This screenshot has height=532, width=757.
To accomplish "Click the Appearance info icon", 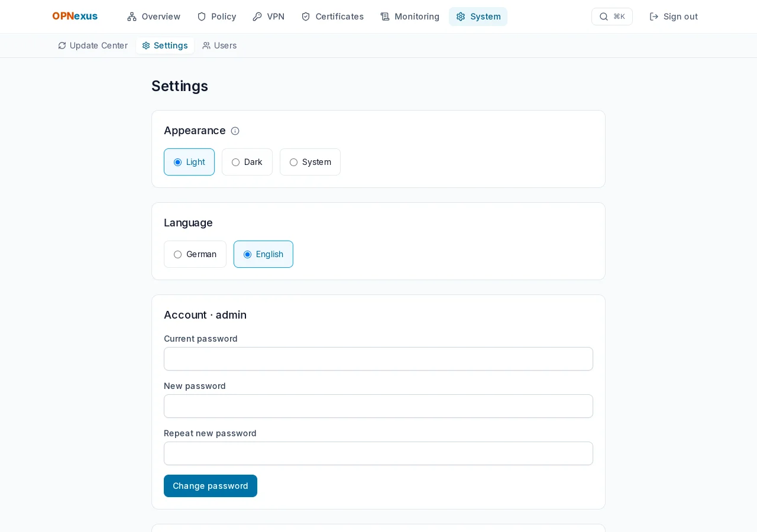I will tap(235, 131).
